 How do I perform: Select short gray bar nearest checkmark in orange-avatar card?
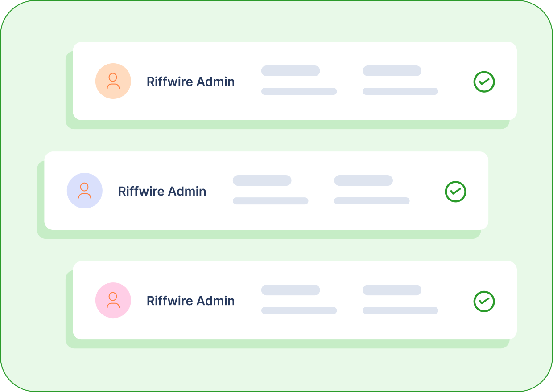tap(392, 71)
